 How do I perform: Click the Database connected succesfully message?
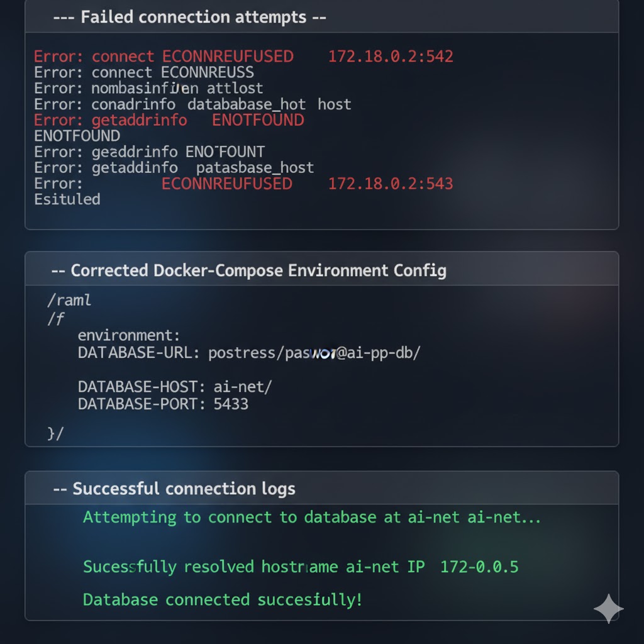[223, 599]
